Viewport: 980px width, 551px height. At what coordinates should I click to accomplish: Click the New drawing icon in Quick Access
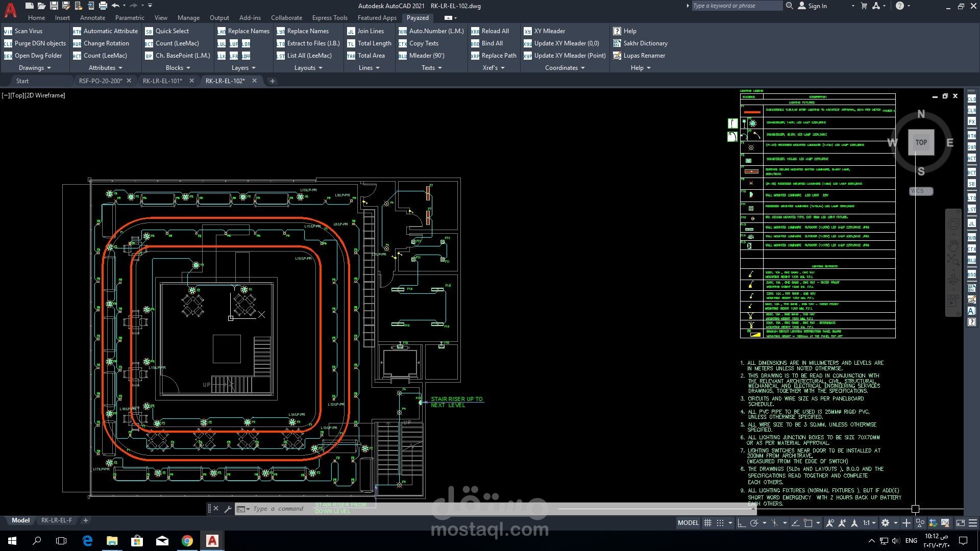click(x=29, y=6)
